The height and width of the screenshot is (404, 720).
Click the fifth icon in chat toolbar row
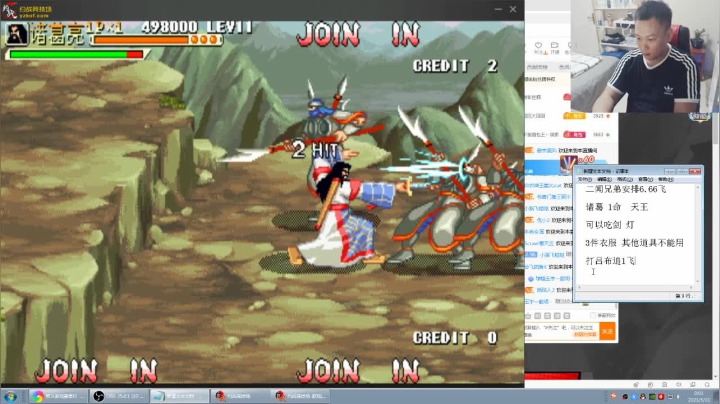click(567, 316)
